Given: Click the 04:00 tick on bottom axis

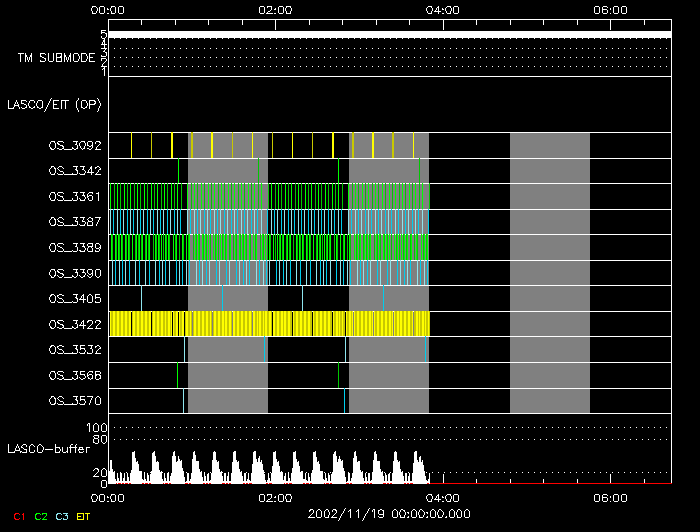Looking at the screenshot, I should tap(442, 497).
